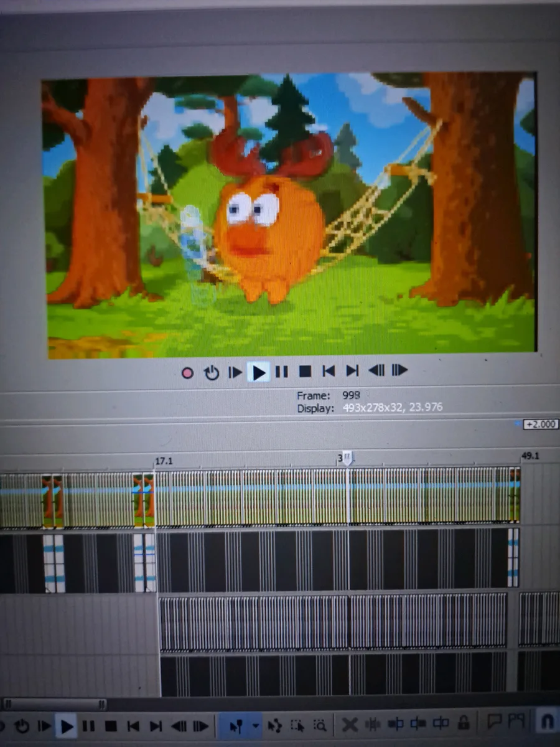Click Play From Start in the bottom timeline toolbar
The image size is (560, 747).
pyautogui.click(x=44, y=726)
